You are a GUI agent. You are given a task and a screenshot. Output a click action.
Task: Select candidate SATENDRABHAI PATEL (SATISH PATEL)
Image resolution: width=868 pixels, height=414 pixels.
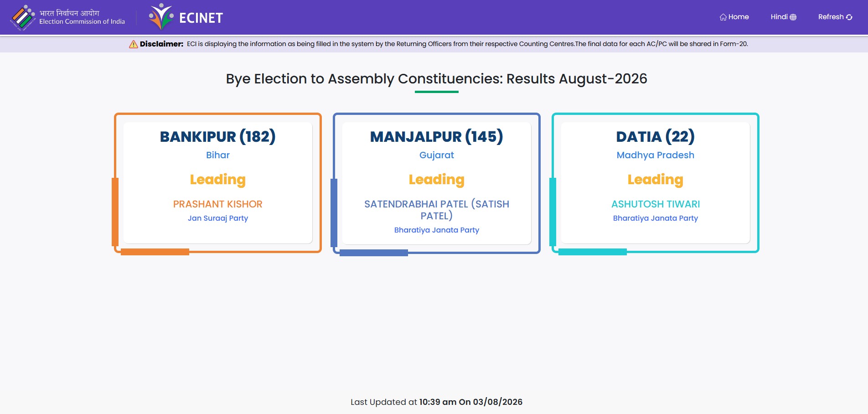pyautogui.click(x=437, y=210)
